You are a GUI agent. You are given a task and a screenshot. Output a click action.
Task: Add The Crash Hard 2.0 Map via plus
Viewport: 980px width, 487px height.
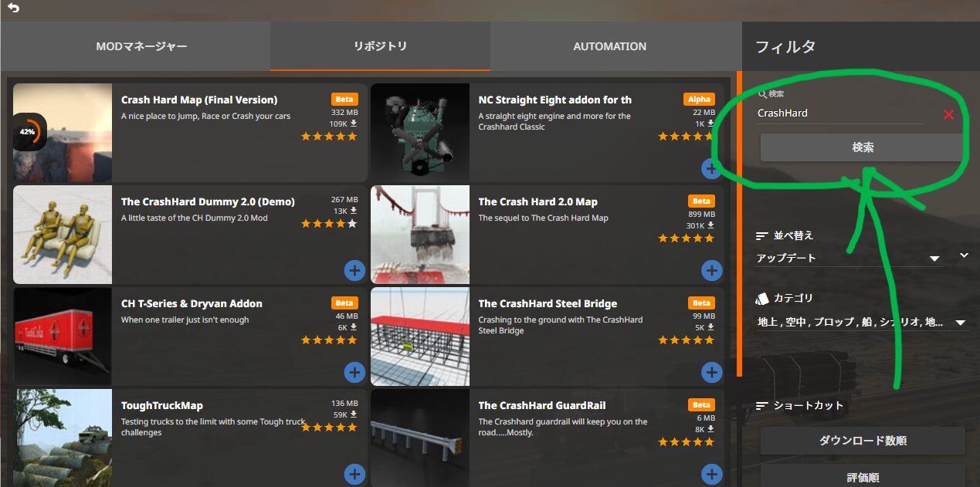711,270
